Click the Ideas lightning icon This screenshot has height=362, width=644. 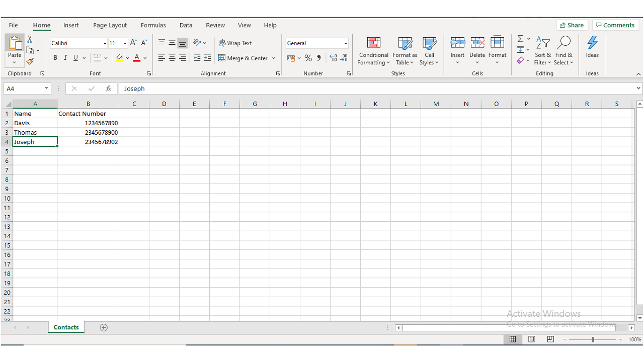coord(592,47)
